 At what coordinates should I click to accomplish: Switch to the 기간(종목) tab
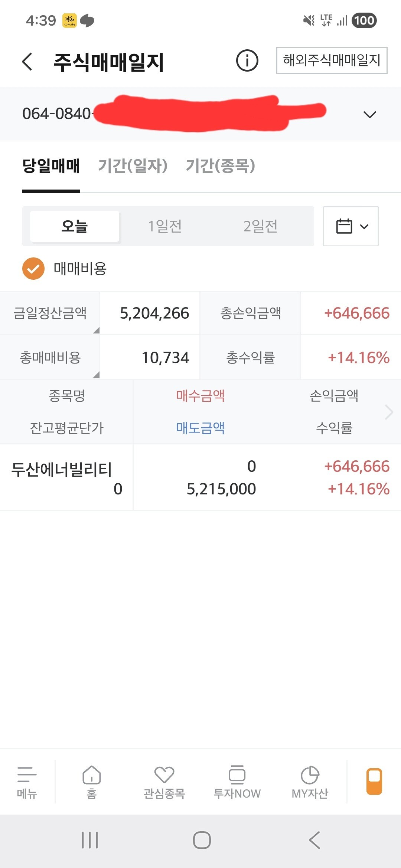(x=220, y=165)
